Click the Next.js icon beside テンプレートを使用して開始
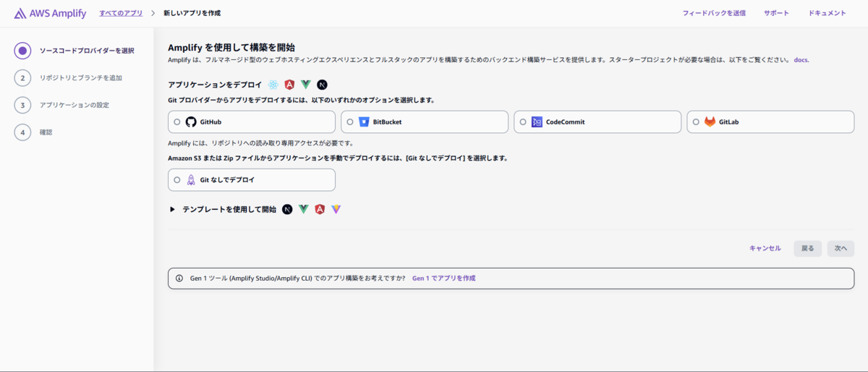The width and height of the screenshot is (868, 372). pyautogui.click(x=287, y=209)
